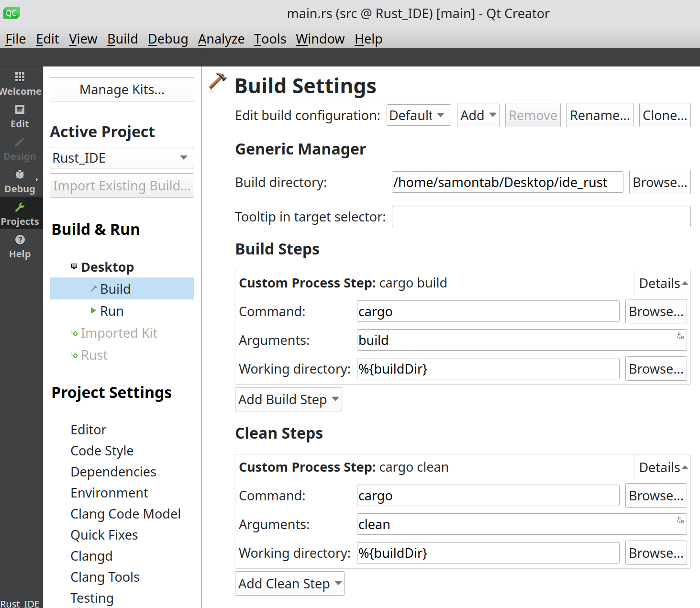Image resolution: width=700 pixels, height=608 pixels.
Task: Open Clangd project settings
Action: coord(92,556)
